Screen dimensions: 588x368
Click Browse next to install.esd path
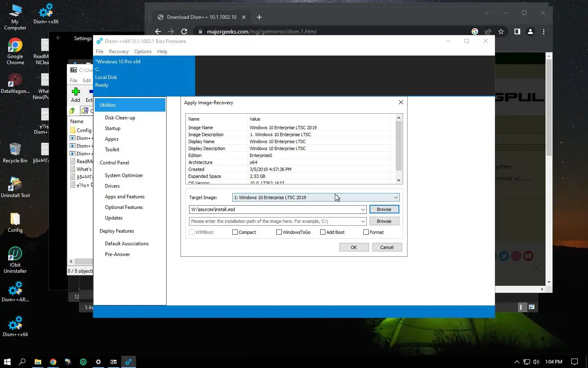coord(384,209)
